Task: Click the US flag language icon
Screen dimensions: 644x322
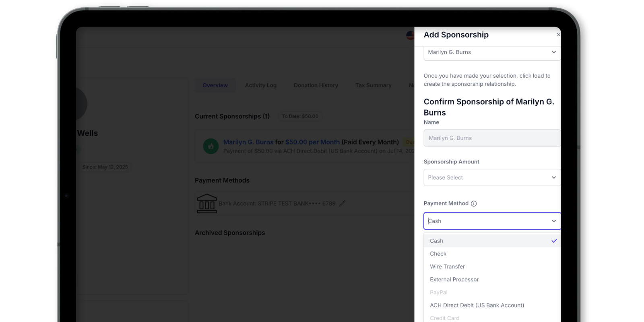Action: pyautogui.click(x=410, y=35)
